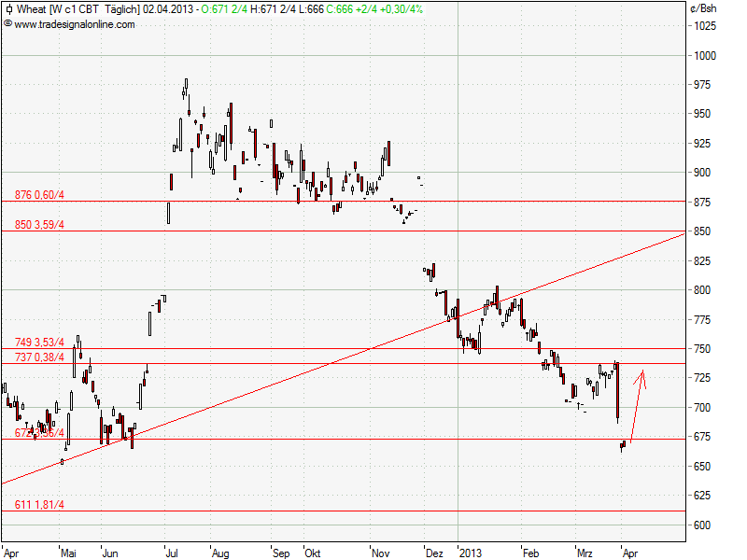Click the percentage change +0,30/4% in legend
The width and height of the screenshot is (747, 560).
pos(400,9)
